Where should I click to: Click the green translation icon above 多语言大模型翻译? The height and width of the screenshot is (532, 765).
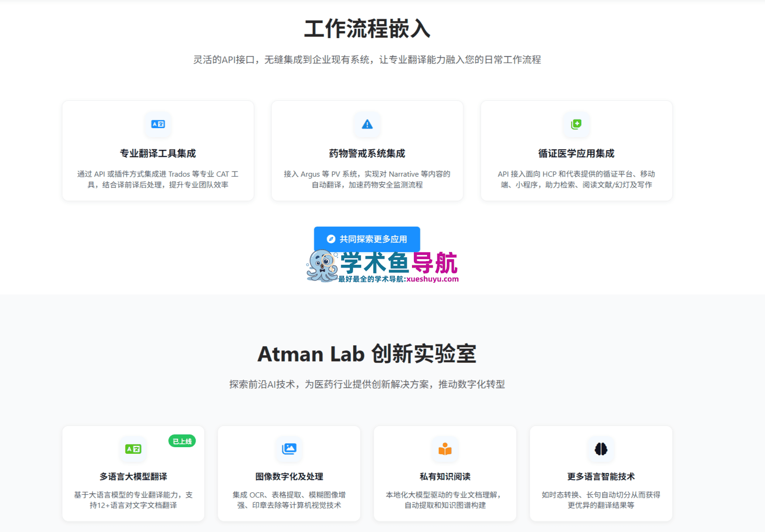point(133,449)
